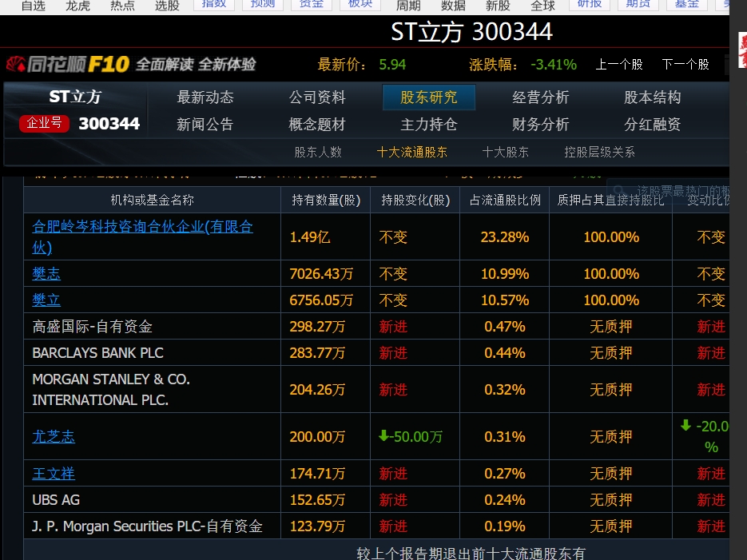Click the 23.28% ratio cell
The height and width of the screenshot is (560, 747).
tap(504, 236)
